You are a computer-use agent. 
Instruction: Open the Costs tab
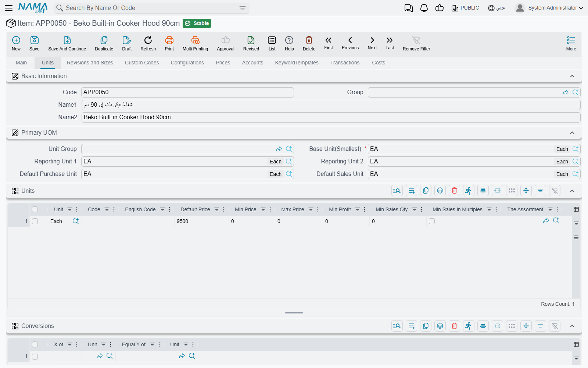(379, 63)
